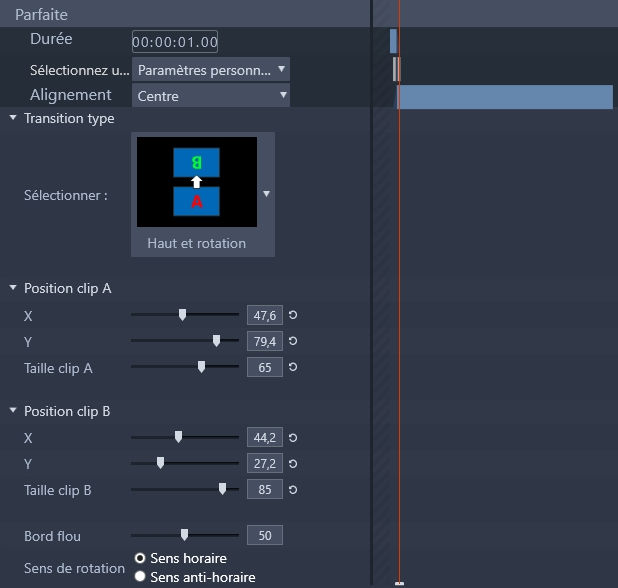
Task: Reset Position clip A X value
Action: (x=293, y=315)
